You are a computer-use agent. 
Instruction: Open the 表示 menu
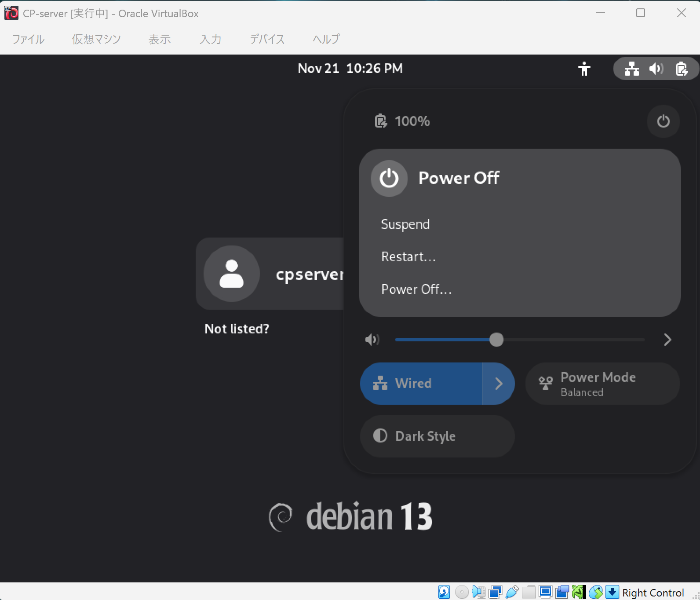pyautogui.click(x=160, y=39)
